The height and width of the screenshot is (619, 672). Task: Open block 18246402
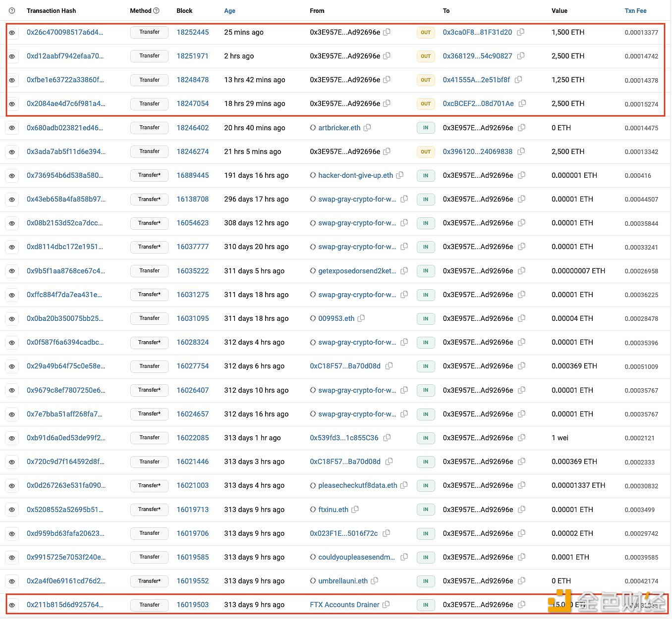click(x=193, y=128)
